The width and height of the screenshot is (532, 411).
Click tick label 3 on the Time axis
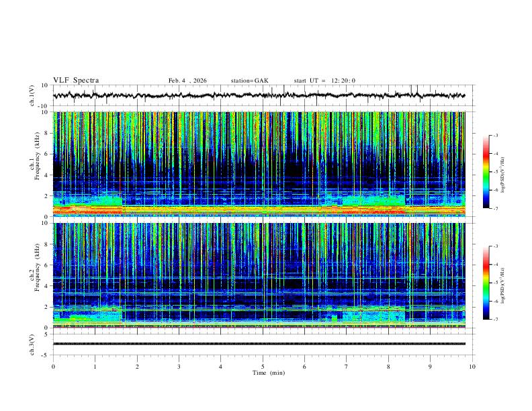[179, 367]
